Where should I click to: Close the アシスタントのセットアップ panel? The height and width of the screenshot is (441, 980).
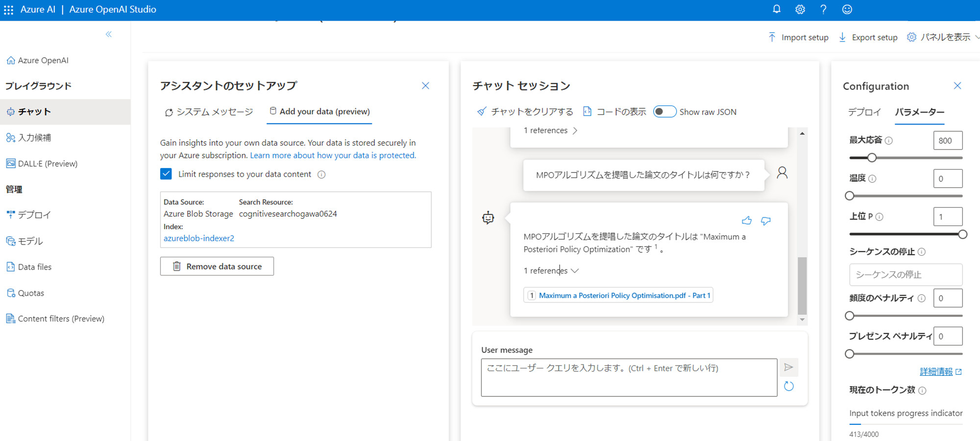click(x=425, y=86)
